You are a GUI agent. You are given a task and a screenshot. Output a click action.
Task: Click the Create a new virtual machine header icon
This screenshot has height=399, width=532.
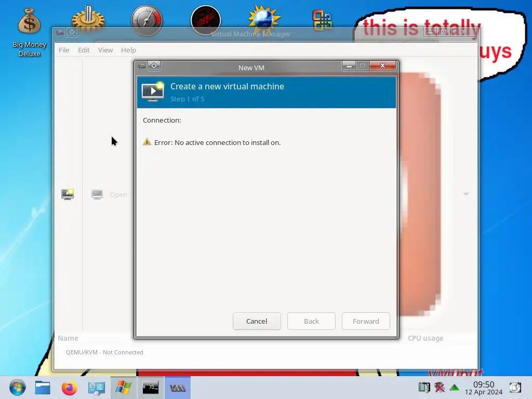[153, 91]
